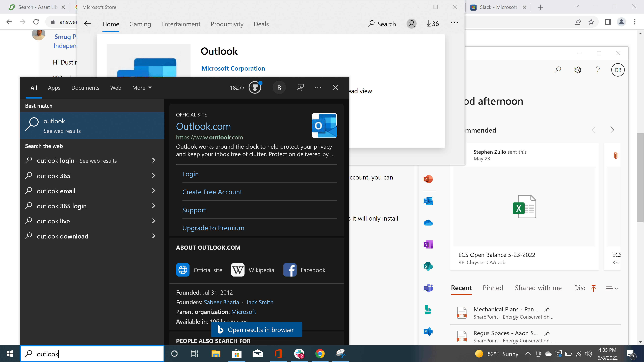Expand the outlook login suggestion arrow
644x362 pixels.
coord(154,160)
